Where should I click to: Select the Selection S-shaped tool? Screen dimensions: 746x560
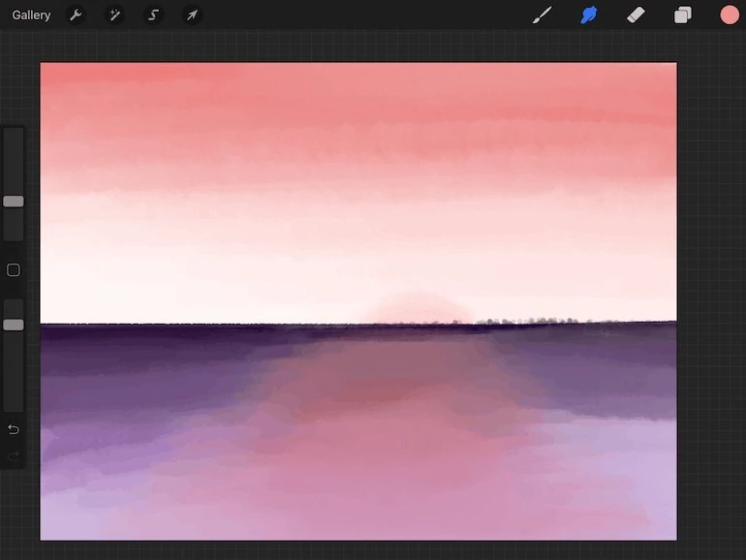point(153,16)
